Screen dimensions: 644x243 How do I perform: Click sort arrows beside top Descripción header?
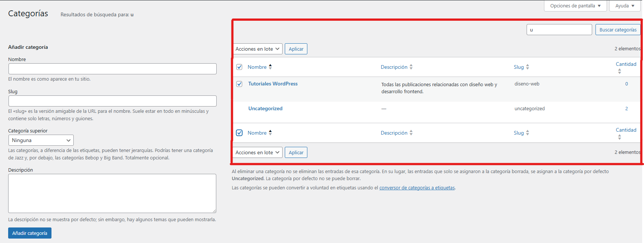411,67
